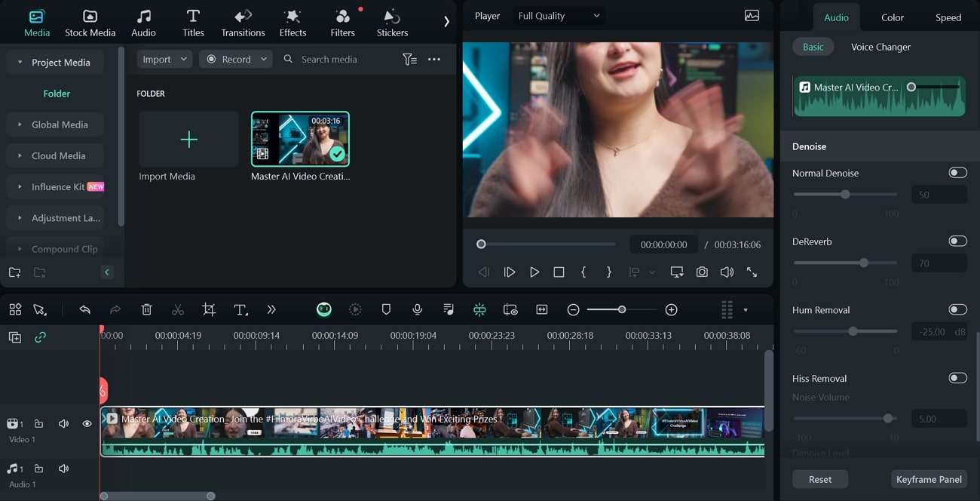Open the Transitions tab
The height and width of the screenshot is (501, 980).
coord(243,23)
